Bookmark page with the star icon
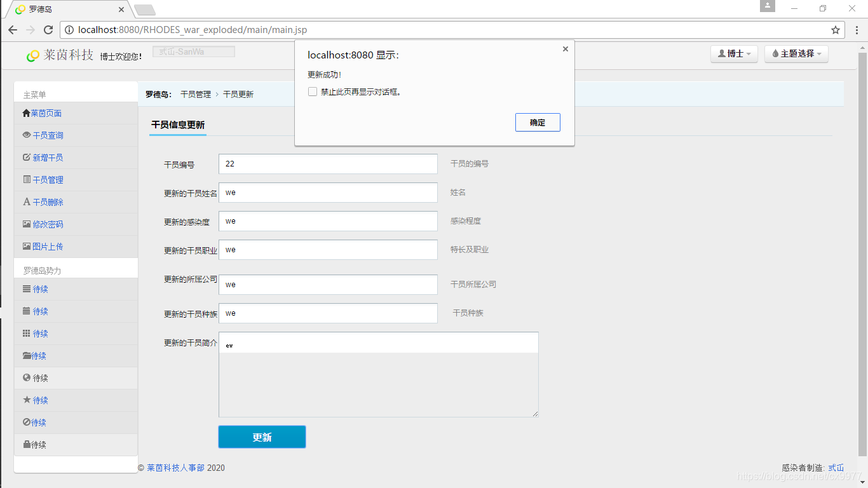Viewport: 868px width, 488px height. [x=836, y=30]
